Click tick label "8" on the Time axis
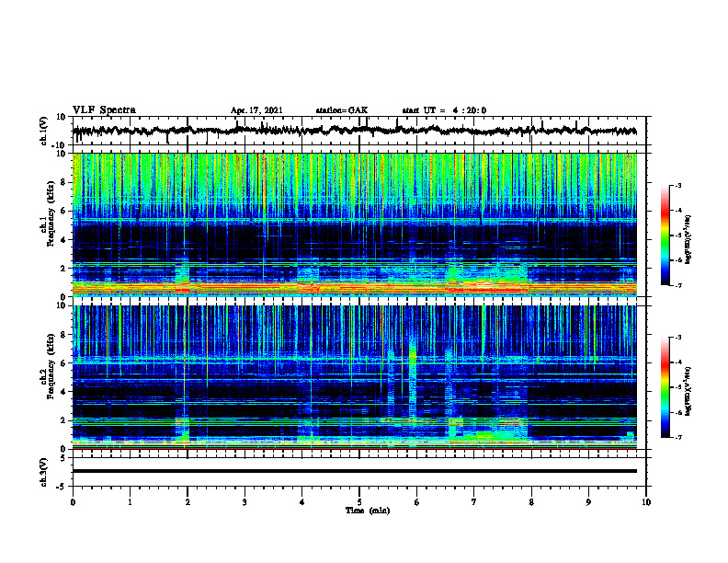The image size is (728, 563). (531, 502)
